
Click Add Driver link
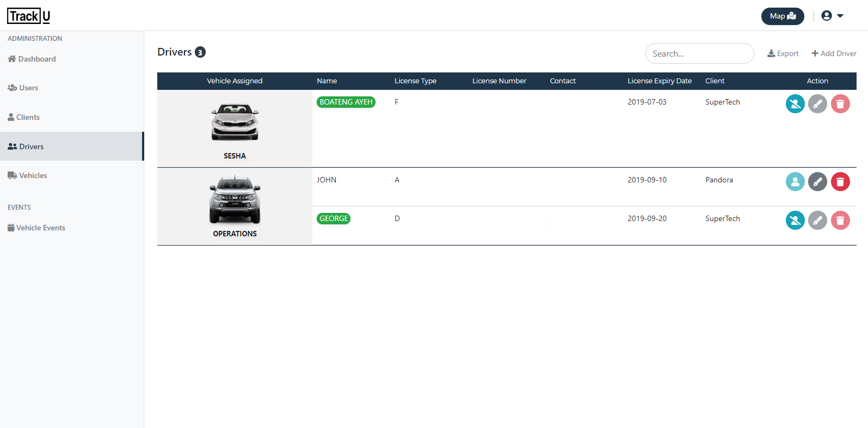click(834, 53)
